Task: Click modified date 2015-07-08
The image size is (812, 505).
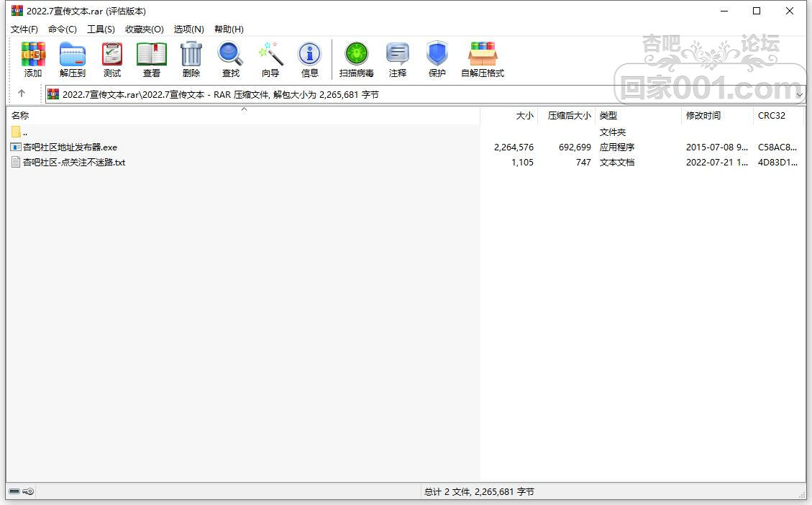Action: pyautogui.click(x=717, y=147)
